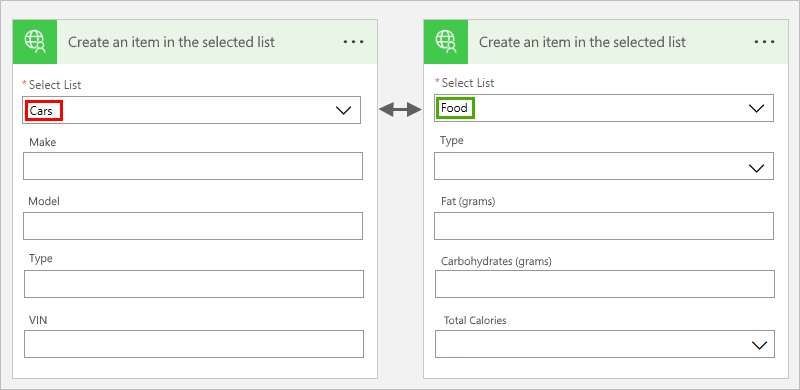Click the Cars card title header

coord(171,42)
